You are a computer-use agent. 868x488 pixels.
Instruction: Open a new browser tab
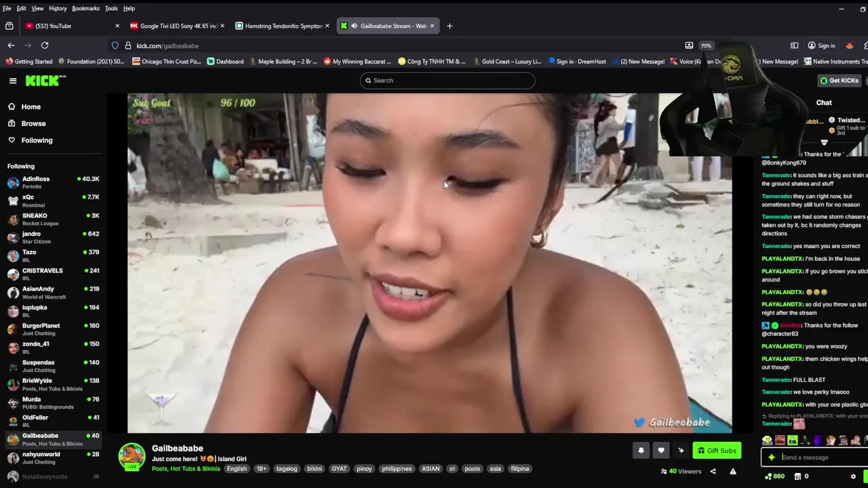[450, 26]
